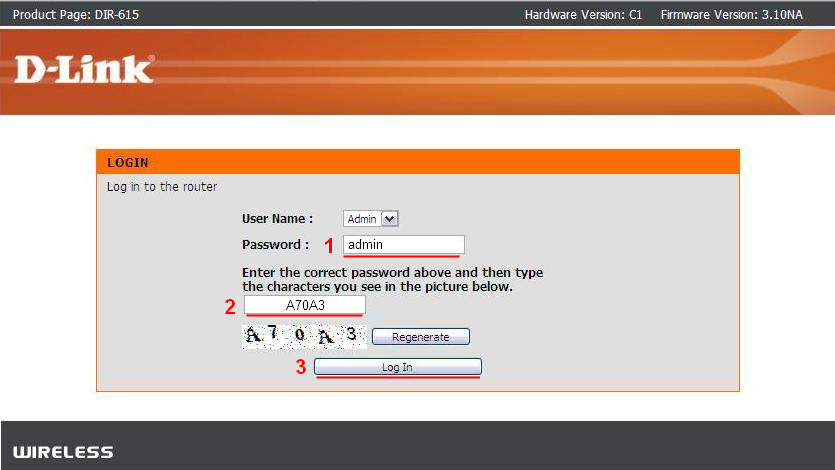
Task: Click the Firmware Version: 3.10NA text
Action: coord(732,15)
